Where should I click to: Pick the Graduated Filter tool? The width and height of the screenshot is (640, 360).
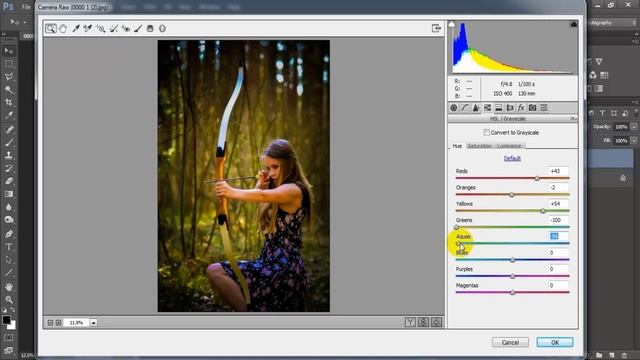coord(150,29)
